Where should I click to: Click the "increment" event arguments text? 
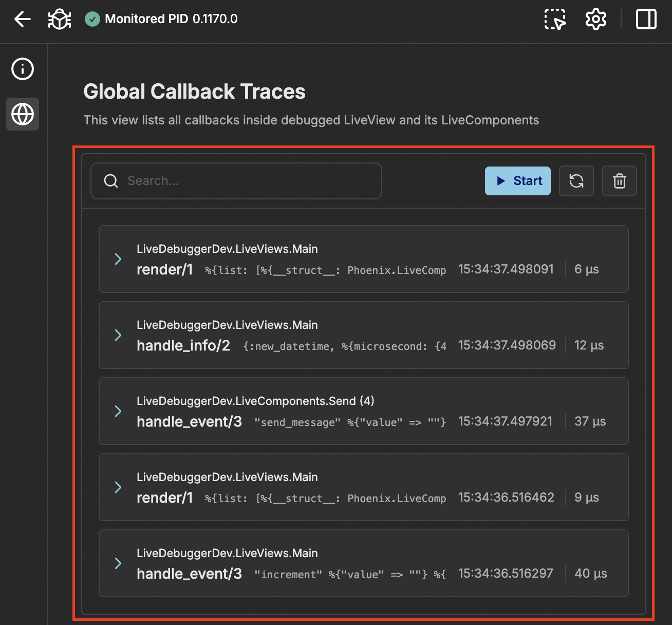(x=350, y=574)
